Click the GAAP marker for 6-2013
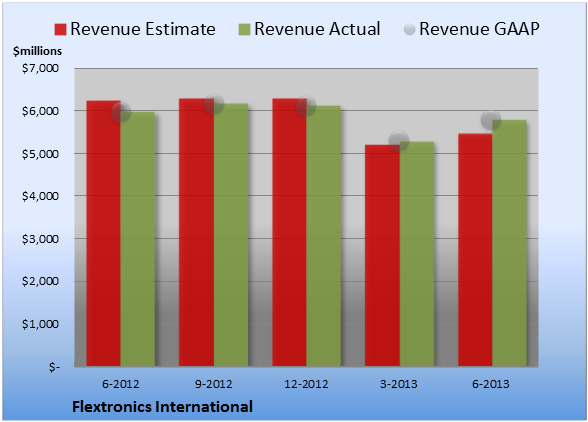Screen dimensions: 588x422 tap(491, 120)
